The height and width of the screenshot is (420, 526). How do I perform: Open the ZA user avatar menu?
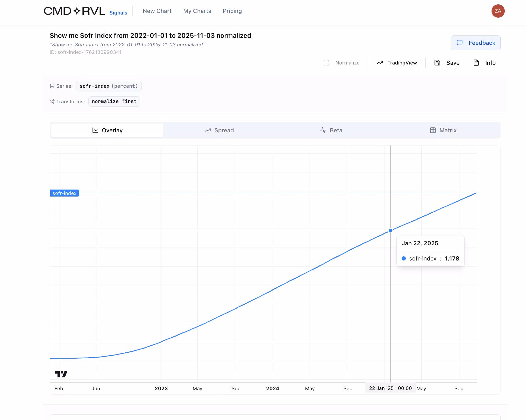[498, 11]
